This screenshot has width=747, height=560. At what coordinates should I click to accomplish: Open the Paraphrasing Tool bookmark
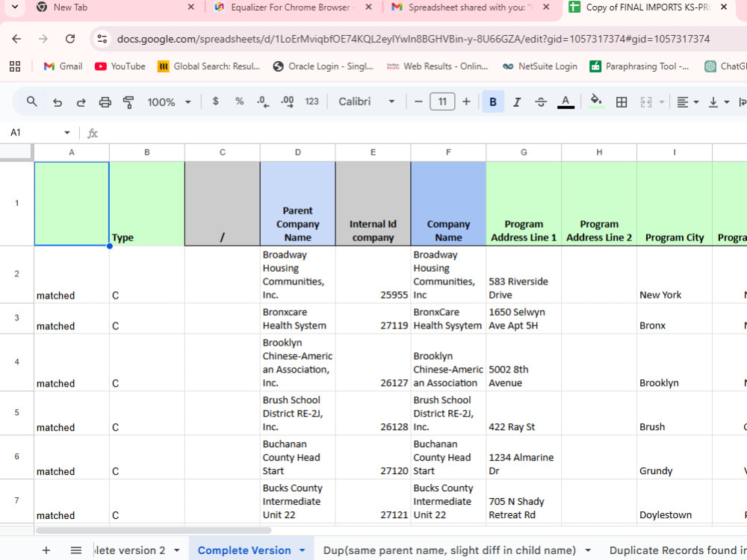(x=639, y=66)
